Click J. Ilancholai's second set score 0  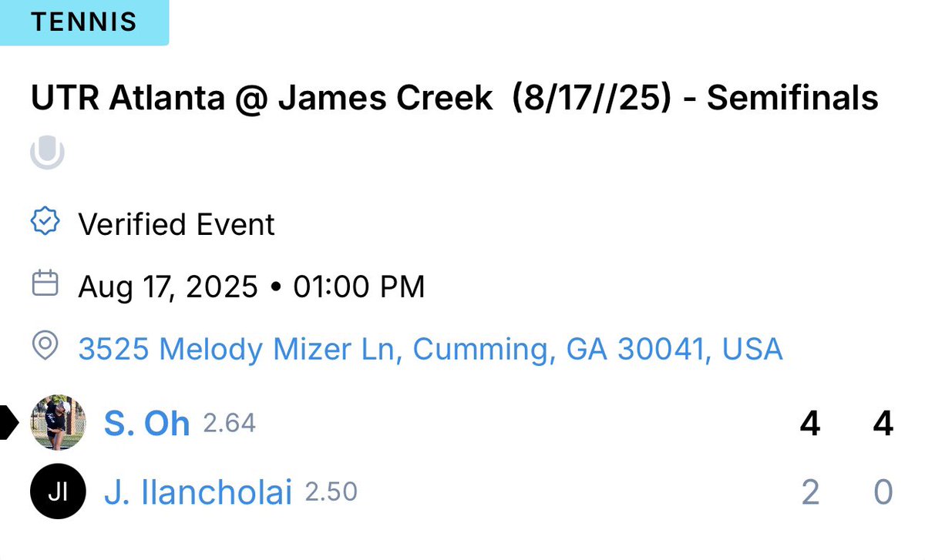[x=883, y=493]
